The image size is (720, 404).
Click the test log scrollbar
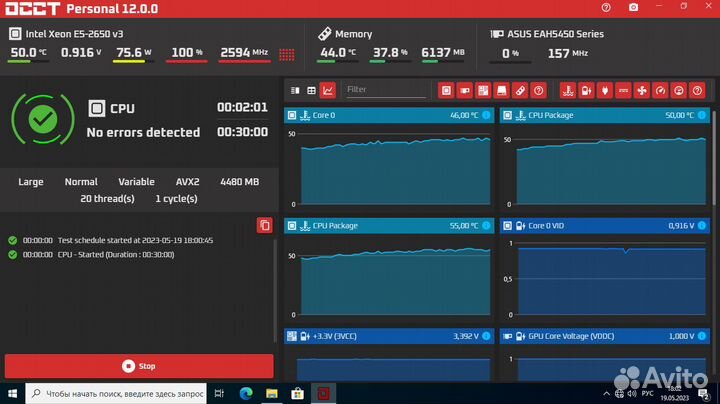(x=275, y=291)
